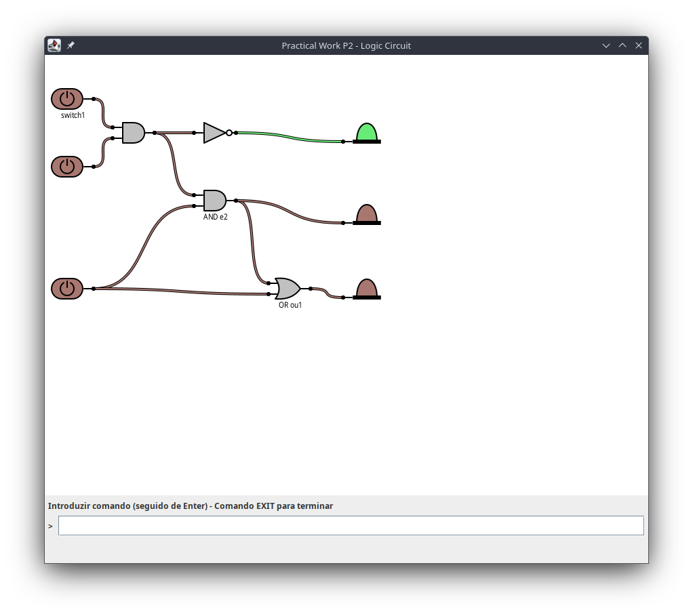Click the wire from AND e2 down to OR ou1

[x=252, y=243]
